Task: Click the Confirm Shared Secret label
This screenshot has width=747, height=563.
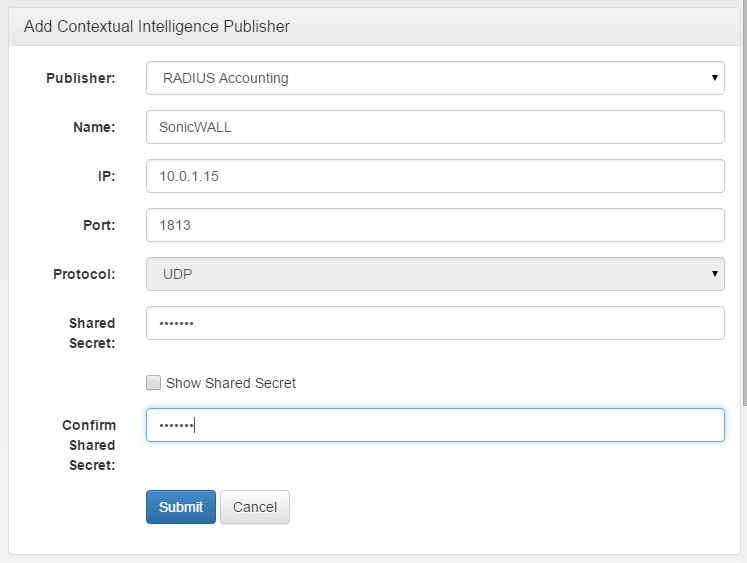Action: [x=89, y=445]
